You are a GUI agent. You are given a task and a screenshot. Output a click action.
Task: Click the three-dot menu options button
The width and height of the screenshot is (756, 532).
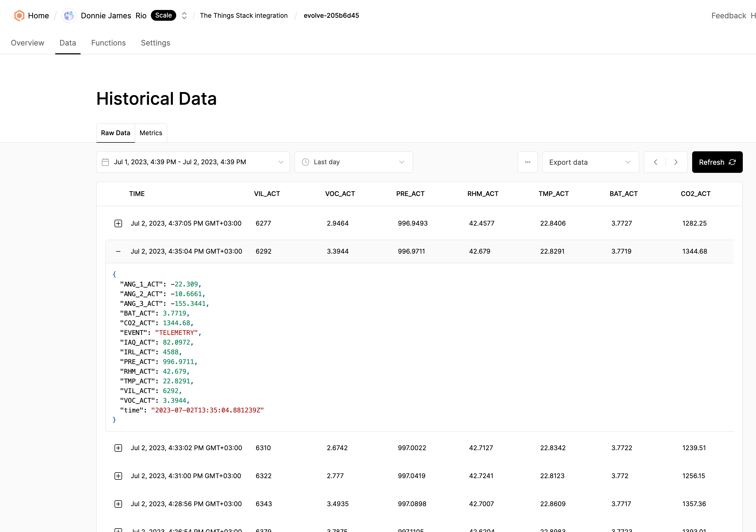tap(528, 162)
